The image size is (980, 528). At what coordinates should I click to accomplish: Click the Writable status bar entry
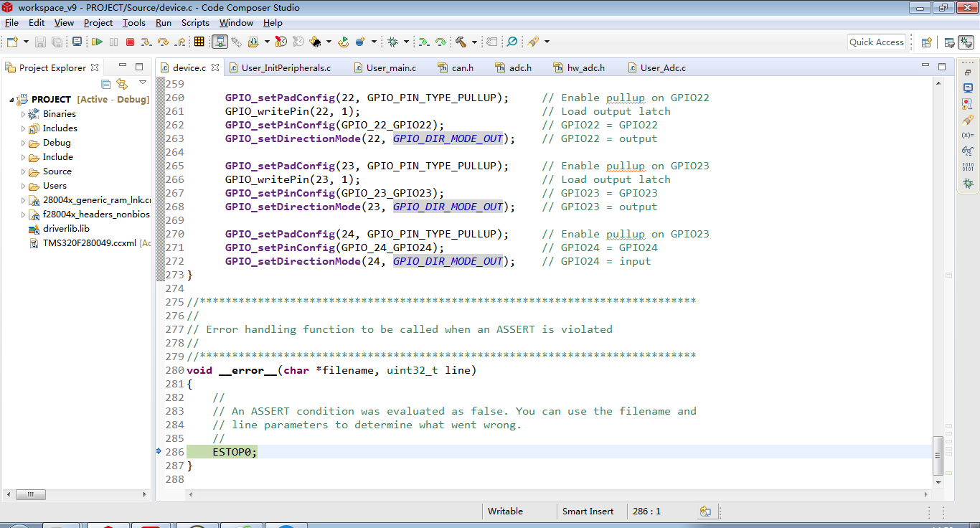(506, 511)
